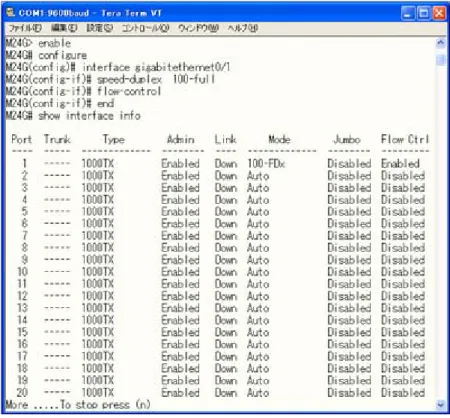Click the scrollbar up arrow

pos(441,43)
